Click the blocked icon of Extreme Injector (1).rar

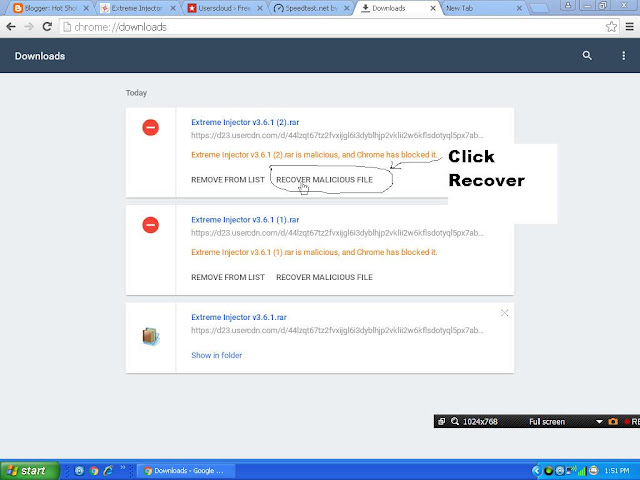[151, 225]
